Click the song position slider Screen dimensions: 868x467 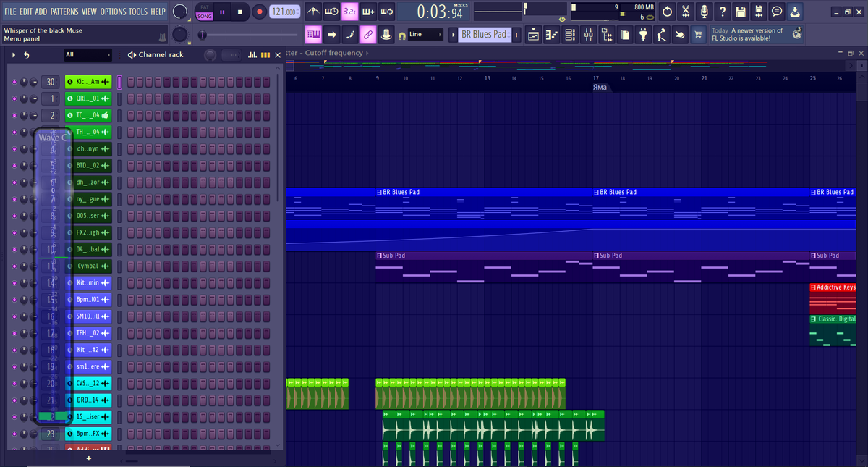[246, 35]
